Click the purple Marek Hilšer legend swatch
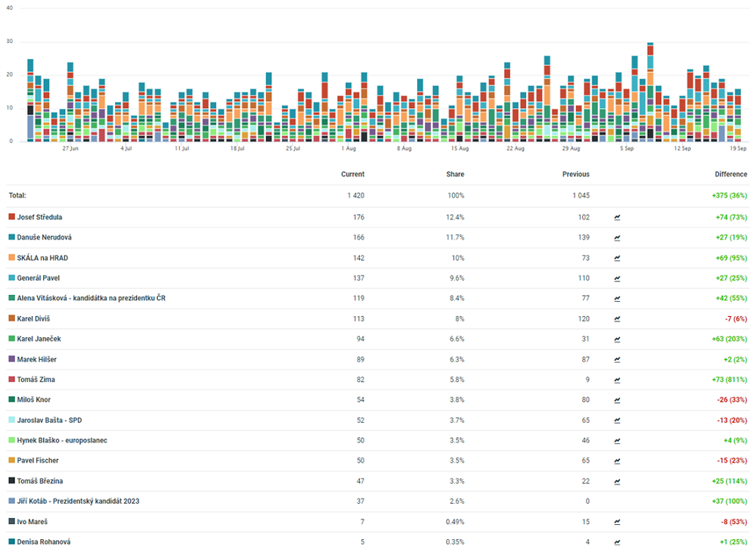This screenshot has width=756, height=546. point(12,359)
